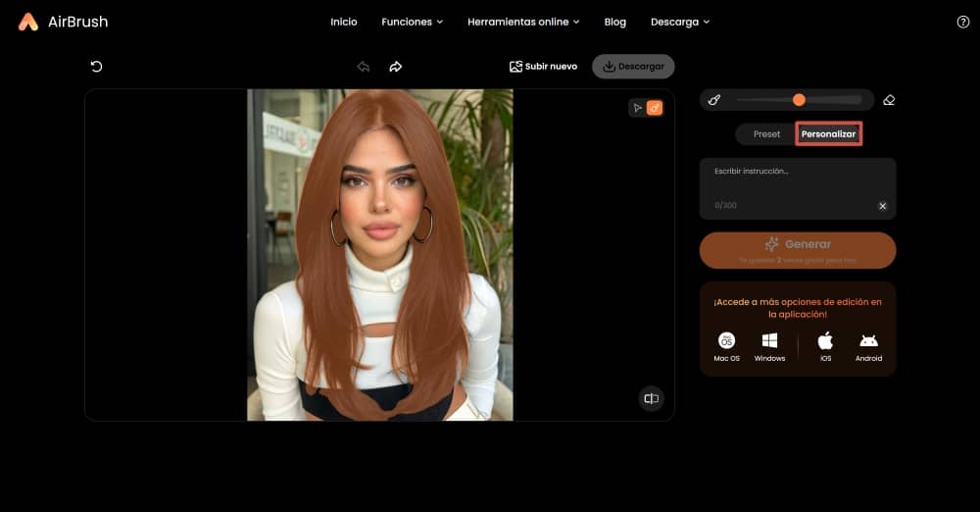
Task: Switch to the Preset tab
Action: pos(766,133)
